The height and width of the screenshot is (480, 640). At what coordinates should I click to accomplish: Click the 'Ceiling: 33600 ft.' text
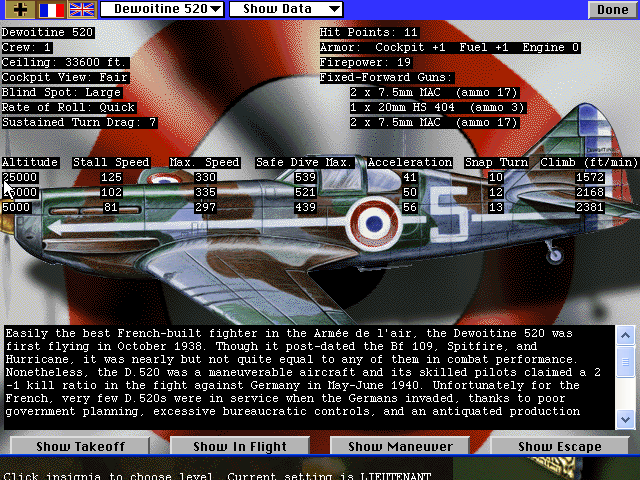[65, 62]
